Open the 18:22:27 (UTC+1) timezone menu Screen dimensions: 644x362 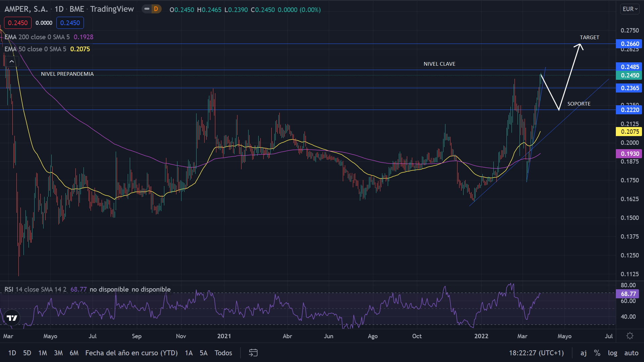536,353
